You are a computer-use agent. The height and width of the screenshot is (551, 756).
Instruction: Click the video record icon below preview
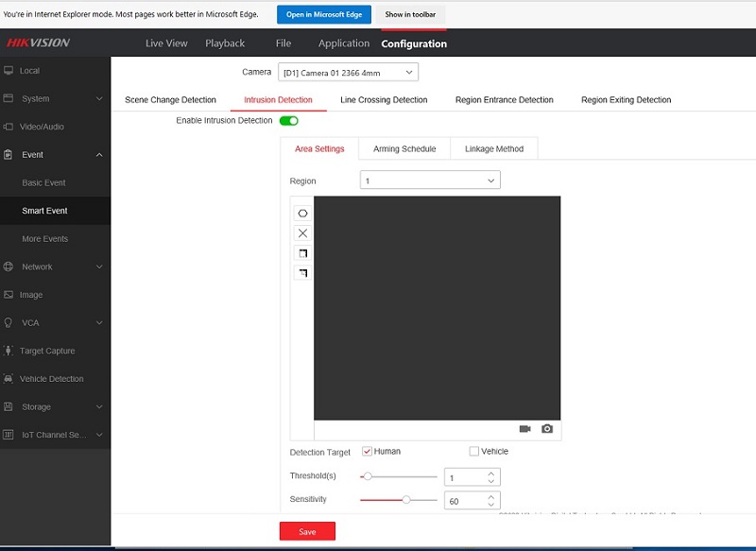click(x=525, y=429)
